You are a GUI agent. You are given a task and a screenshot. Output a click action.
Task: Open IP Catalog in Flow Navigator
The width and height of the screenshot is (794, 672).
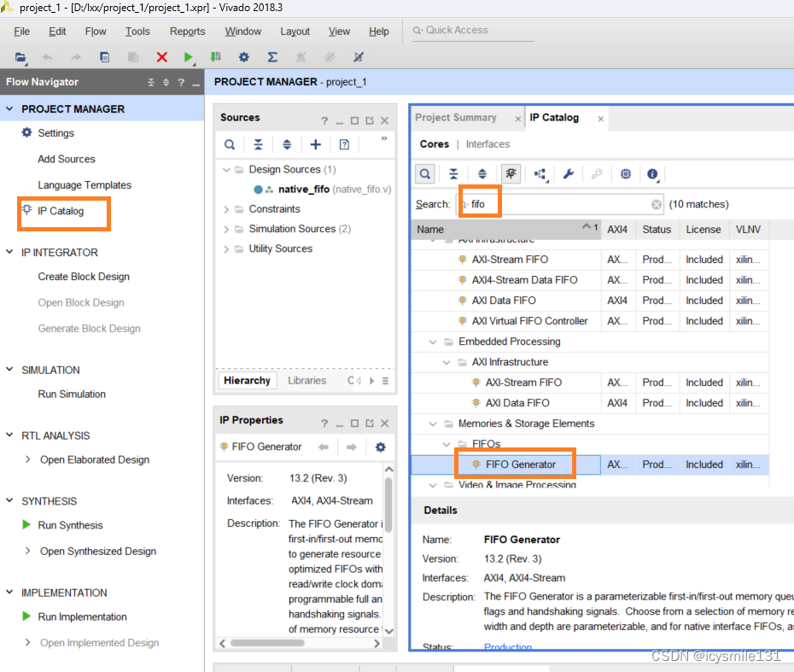61,211
